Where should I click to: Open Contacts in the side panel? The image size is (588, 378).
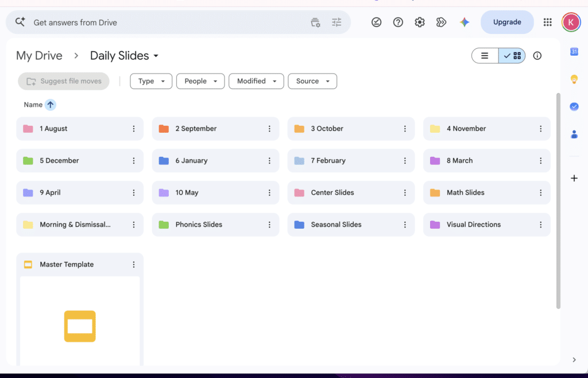tap(574, 134)
